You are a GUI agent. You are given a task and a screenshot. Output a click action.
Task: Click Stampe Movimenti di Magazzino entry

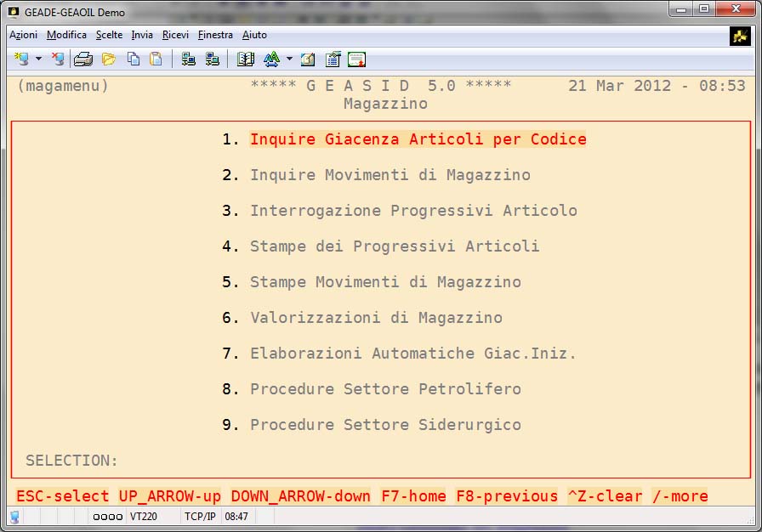click(385, 282)
